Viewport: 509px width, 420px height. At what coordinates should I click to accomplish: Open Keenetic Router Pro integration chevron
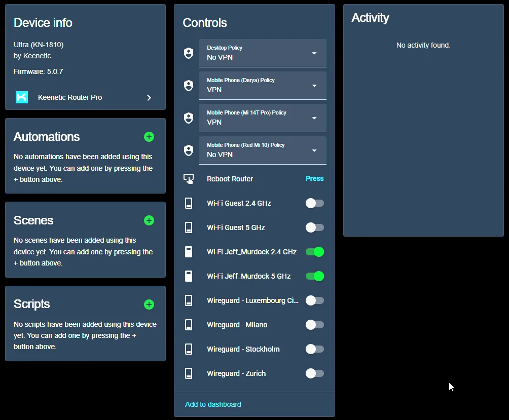point(149,98)
